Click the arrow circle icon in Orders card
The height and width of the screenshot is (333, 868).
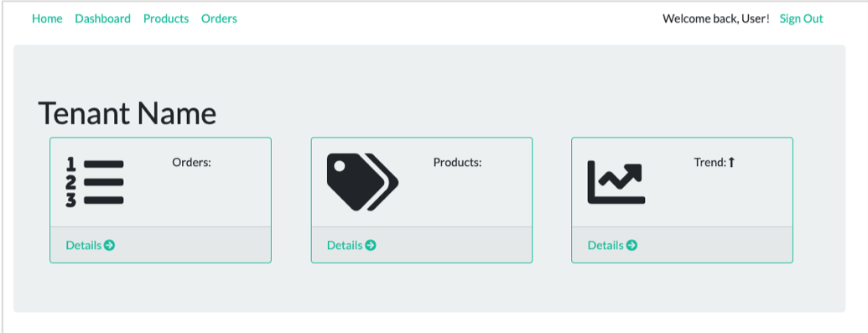(x=110, y=245)
